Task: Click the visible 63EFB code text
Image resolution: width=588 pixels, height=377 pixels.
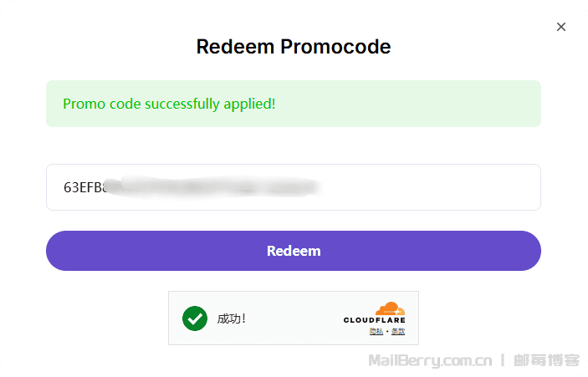Action: point(83,187)
